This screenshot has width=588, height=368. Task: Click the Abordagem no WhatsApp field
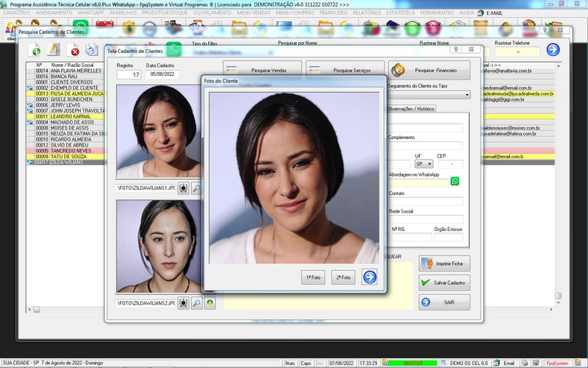418,183
